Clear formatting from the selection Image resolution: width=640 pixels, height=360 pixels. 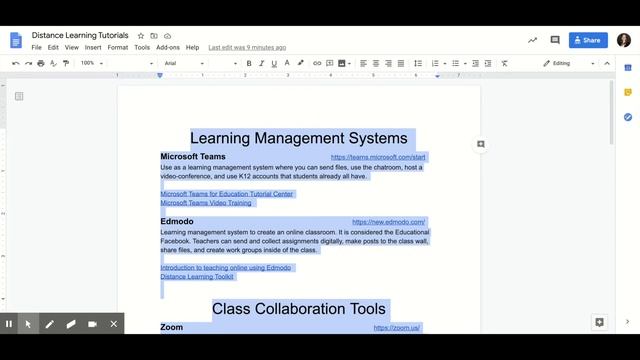click(504, 63)
